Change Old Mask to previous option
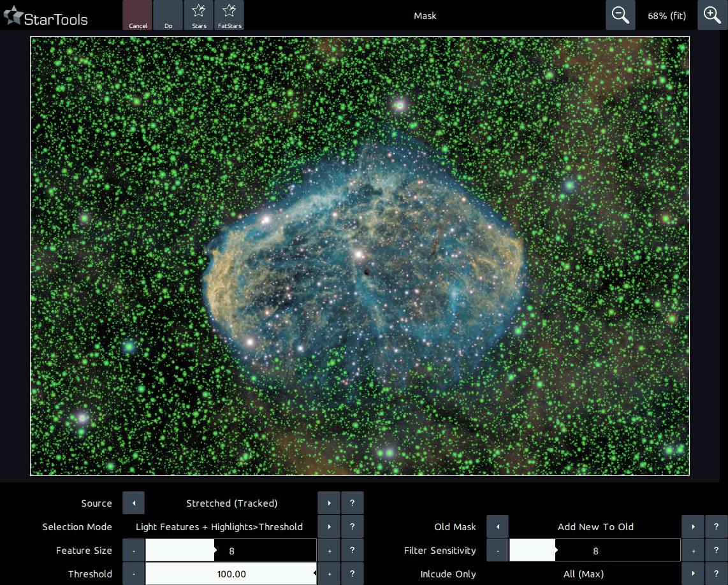Viewport: 728px width, 585px height. (498, 526)
